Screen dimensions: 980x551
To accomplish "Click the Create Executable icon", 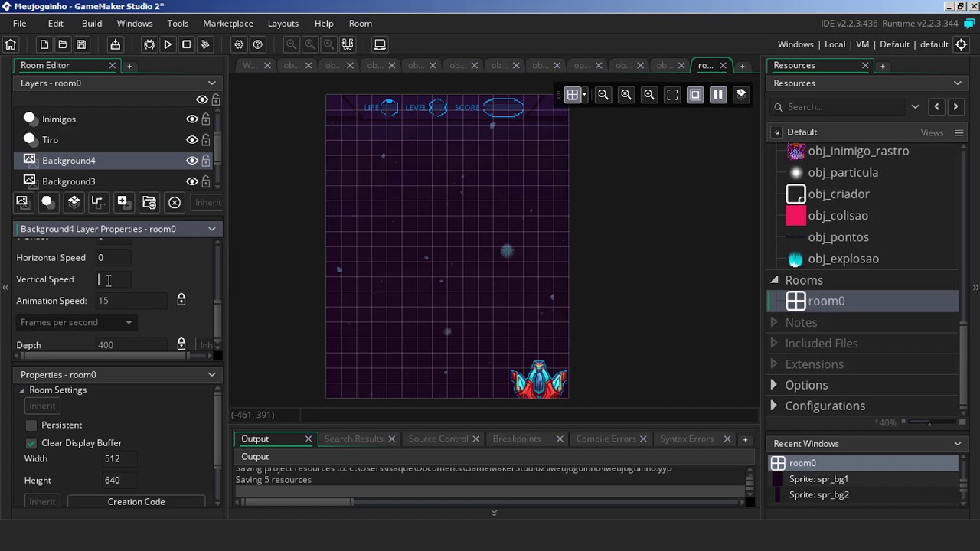I will click(x=115, y=44).
